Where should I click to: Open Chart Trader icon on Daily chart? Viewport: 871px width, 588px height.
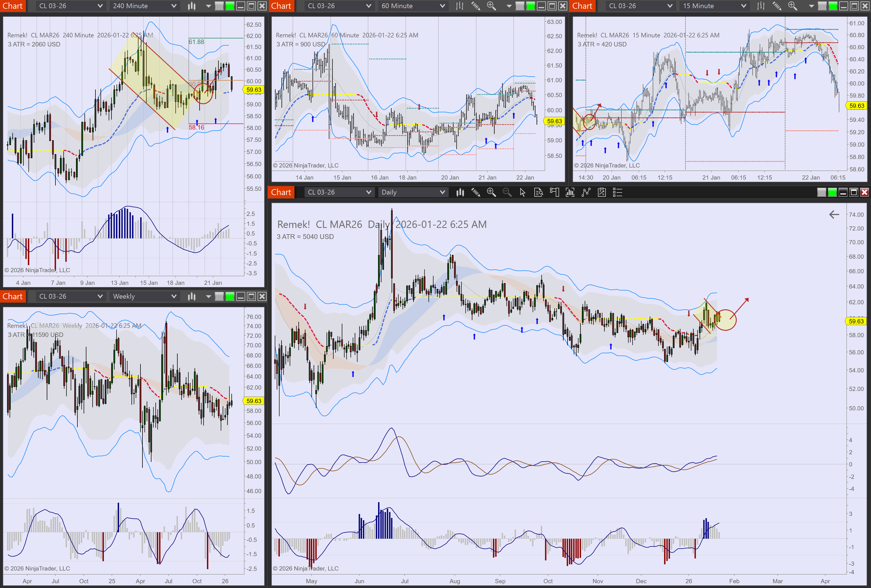coord(554,192)
